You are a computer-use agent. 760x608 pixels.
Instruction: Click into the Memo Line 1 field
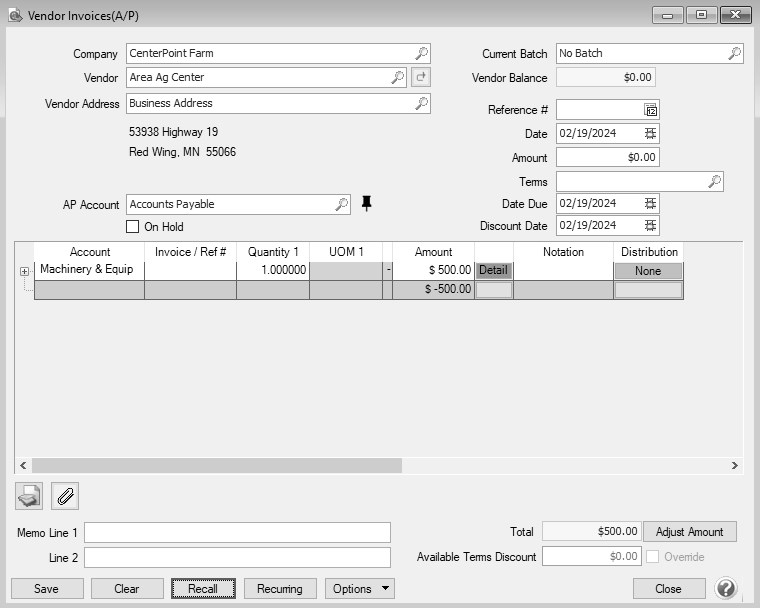tap(238, 532)
